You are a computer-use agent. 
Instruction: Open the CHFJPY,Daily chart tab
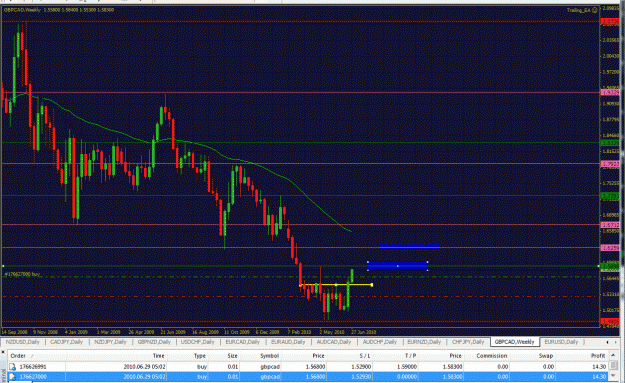(468, 342)
